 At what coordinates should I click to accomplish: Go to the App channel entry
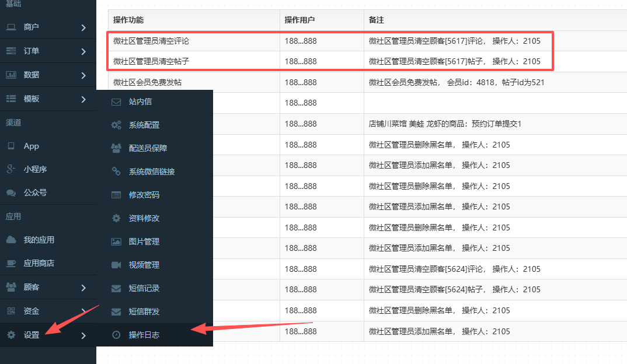(31, 146)
